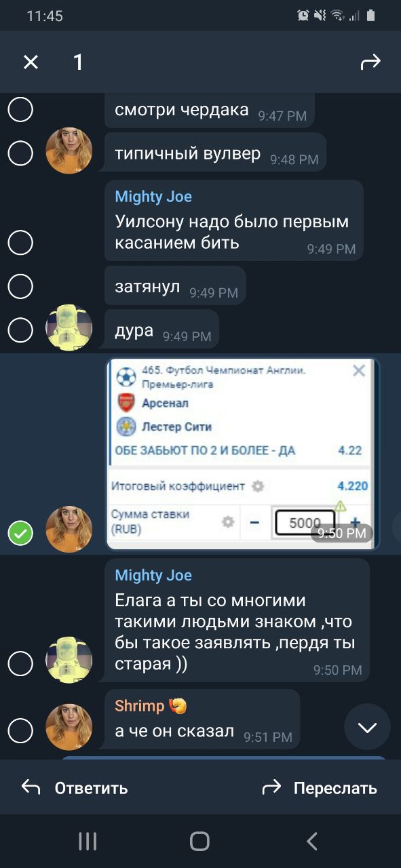Select the message 'типичный вулвер'
The image size is (401, 868).
[x=20, y=153]
